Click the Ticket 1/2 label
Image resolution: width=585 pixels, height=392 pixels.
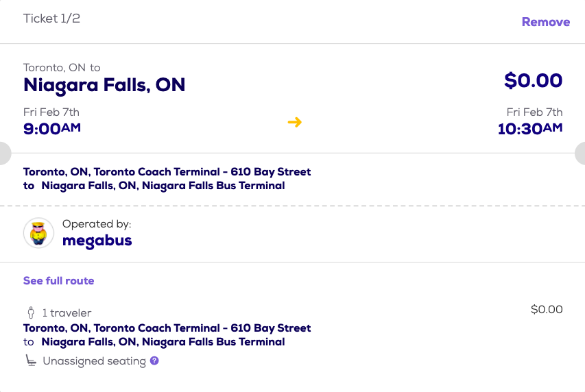(51, 19)
